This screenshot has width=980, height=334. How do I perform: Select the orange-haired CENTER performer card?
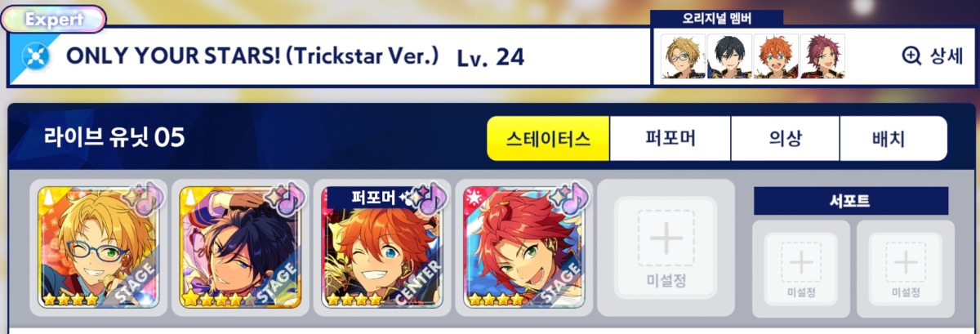point(381,247)
